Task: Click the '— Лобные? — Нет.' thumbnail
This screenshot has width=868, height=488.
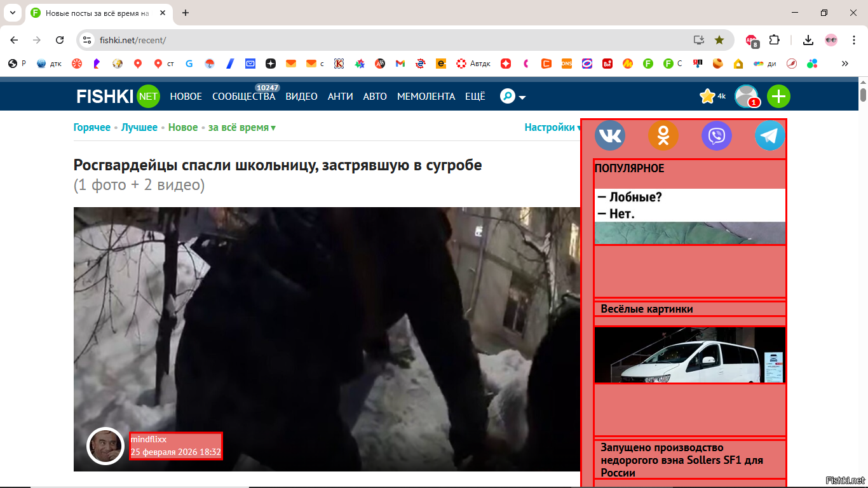Action: point(690,216)
